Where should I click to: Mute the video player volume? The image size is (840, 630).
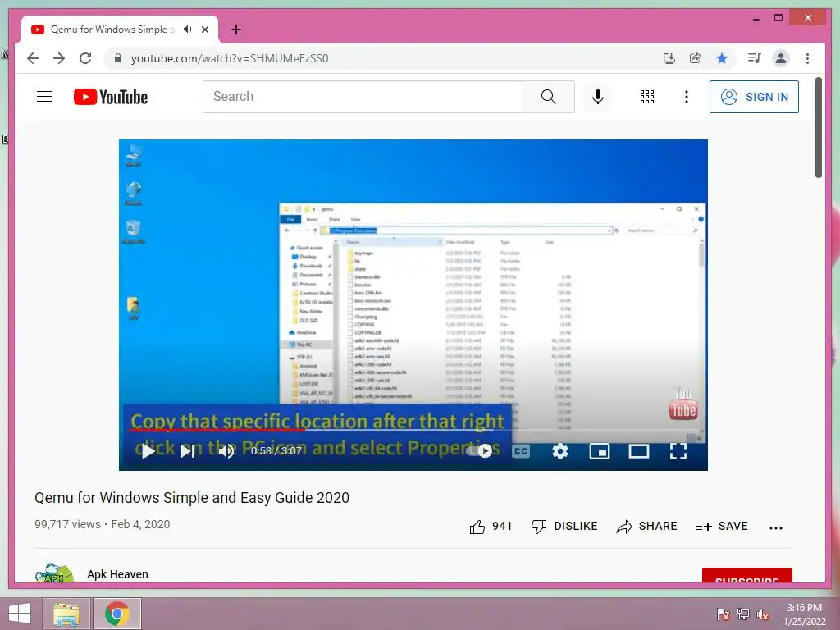[x=226, y=451]
